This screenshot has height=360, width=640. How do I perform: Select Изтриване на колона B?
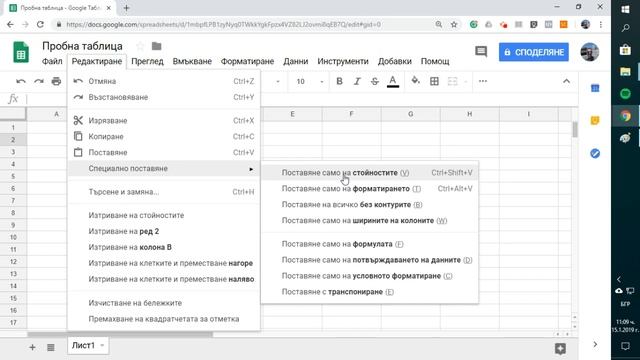164,247
